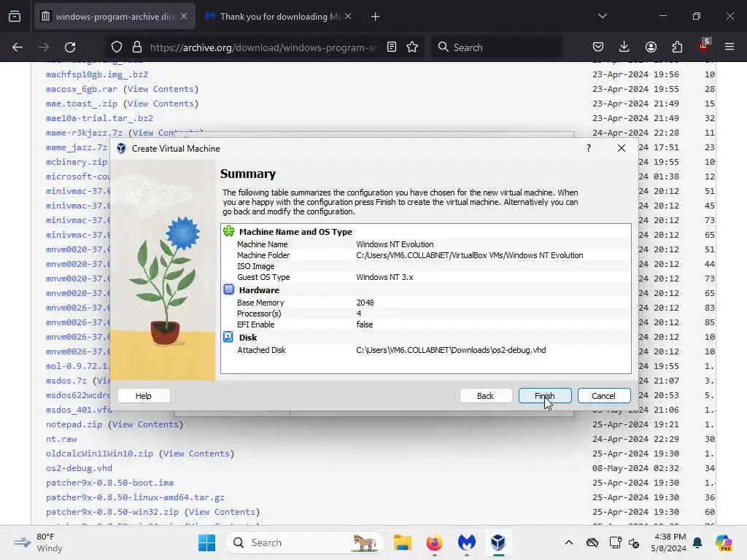Cancel the Create Virtual Machine dialog
The height and width of the screenshot is (560, 747).
click(603, 396)
